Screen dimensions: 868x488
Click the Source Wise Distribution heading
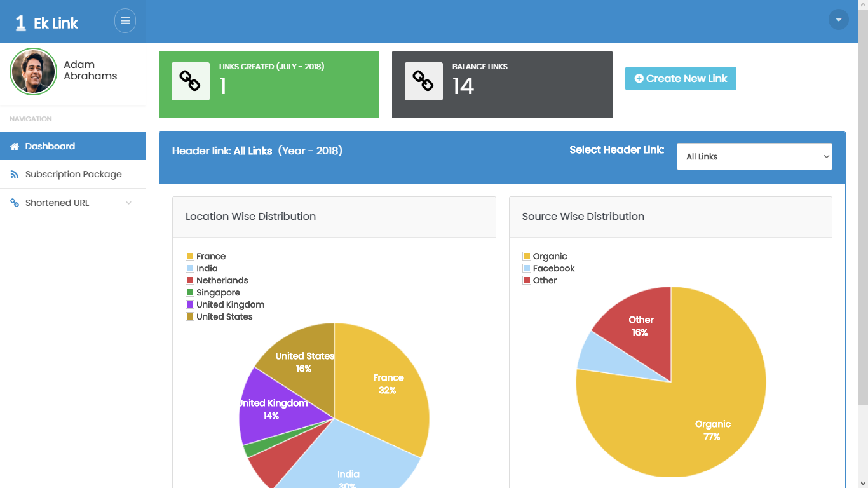point(583,216)
